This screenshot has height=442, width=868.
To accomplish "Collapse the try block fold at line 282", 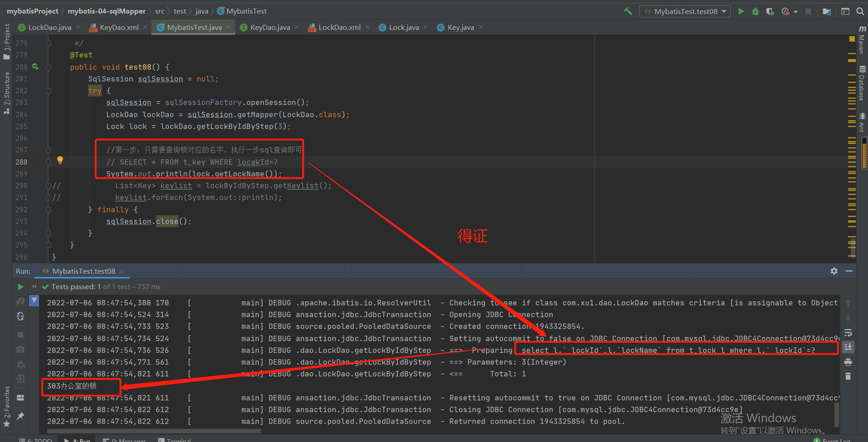I will [48, 91].
